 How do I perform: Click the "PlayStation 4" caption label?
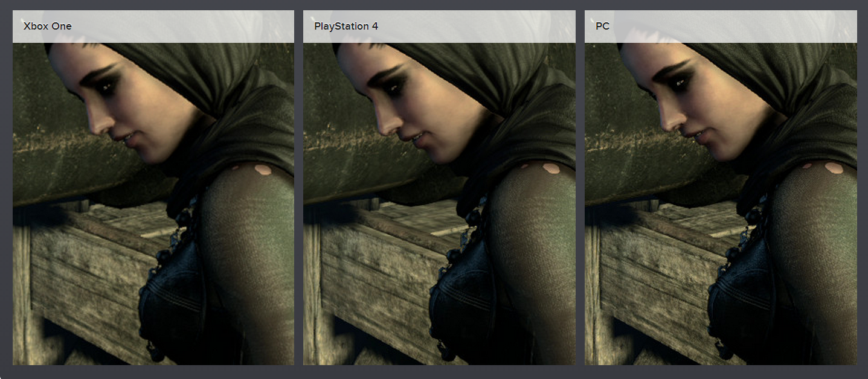tap(346, 27)
